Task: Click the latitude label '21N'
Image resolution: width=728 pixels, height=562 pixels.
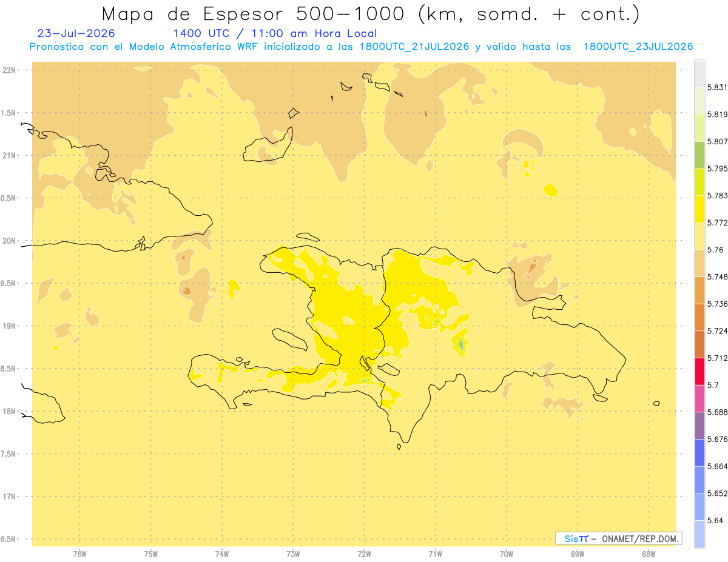Action: coord(9,155)
